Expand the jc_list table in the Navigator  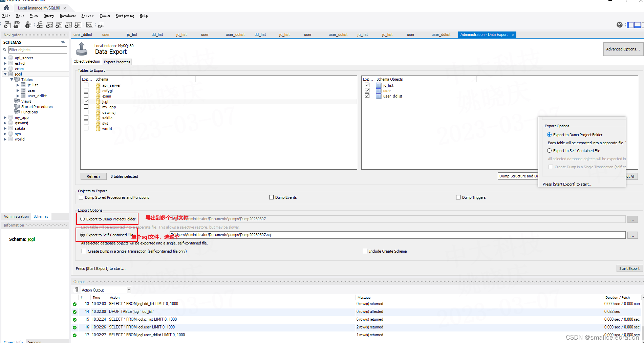pyautogui.click(x=18, y=85)
